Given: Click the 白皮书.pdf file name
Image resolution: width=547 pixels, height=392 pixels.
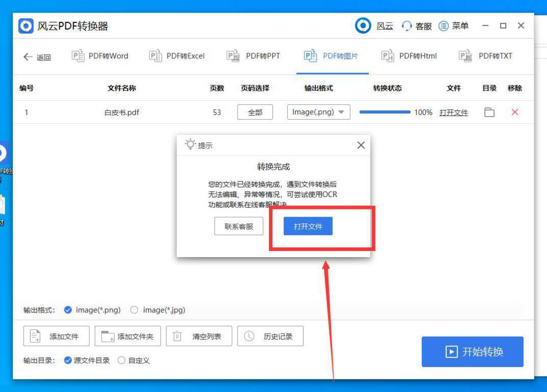Looking at the screenshot, I should coord(122,112).
